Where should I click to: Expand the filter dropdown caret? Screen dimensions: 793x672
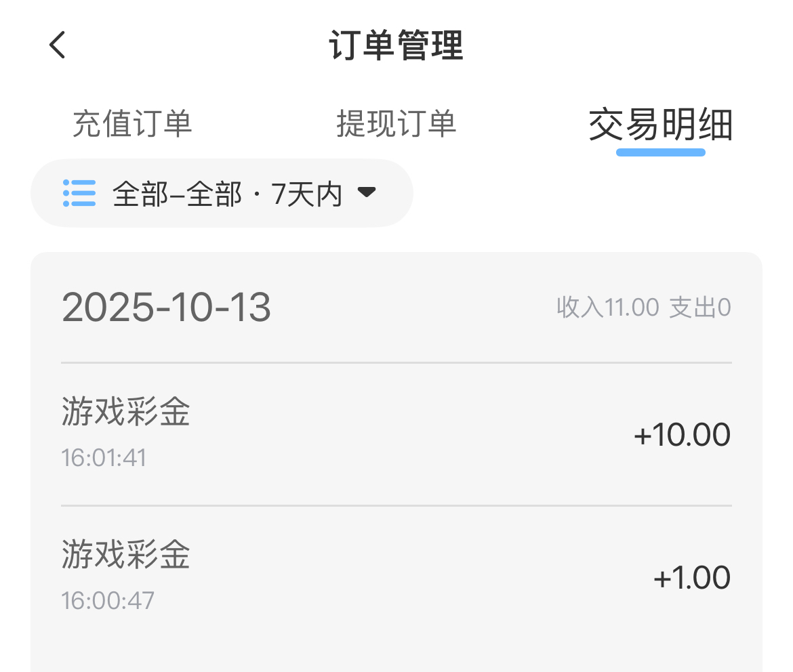click(366, 192)
